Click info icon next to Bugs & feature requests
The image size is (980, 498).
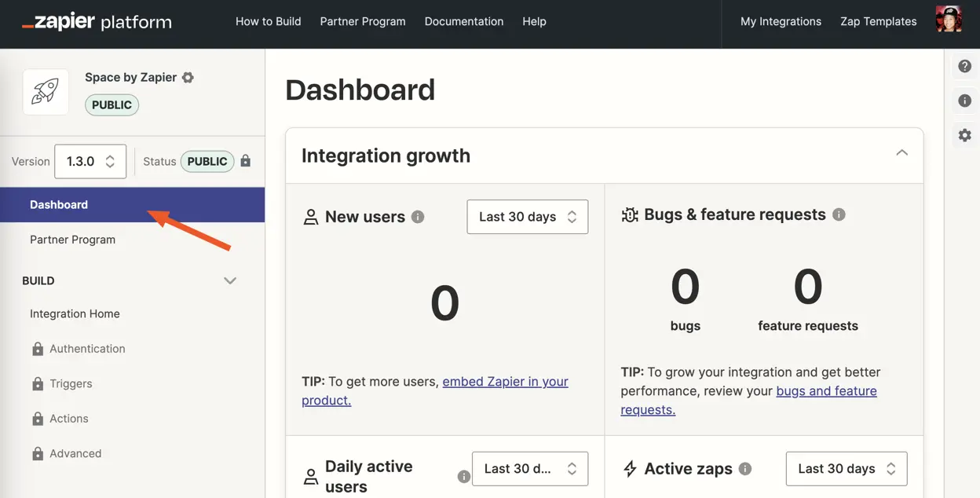(x=839, y=214)
